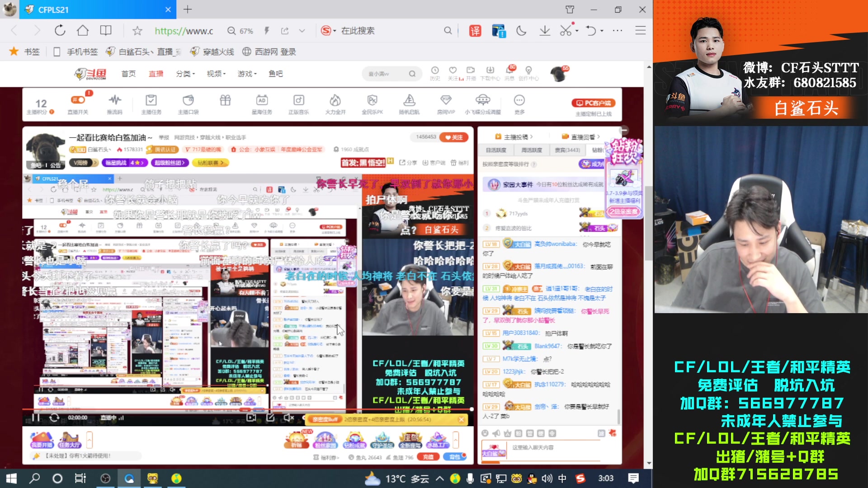Image resolution: width=868 pixels, height=488 pixels.
Task: Select the 直播 live menu item
Action: 156,74
